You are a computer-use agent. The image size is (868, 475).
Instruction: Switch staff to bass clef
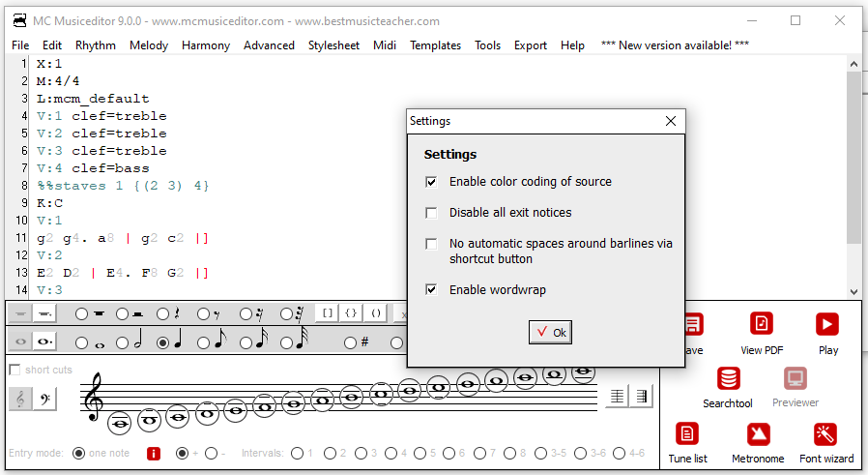(45, 399)
